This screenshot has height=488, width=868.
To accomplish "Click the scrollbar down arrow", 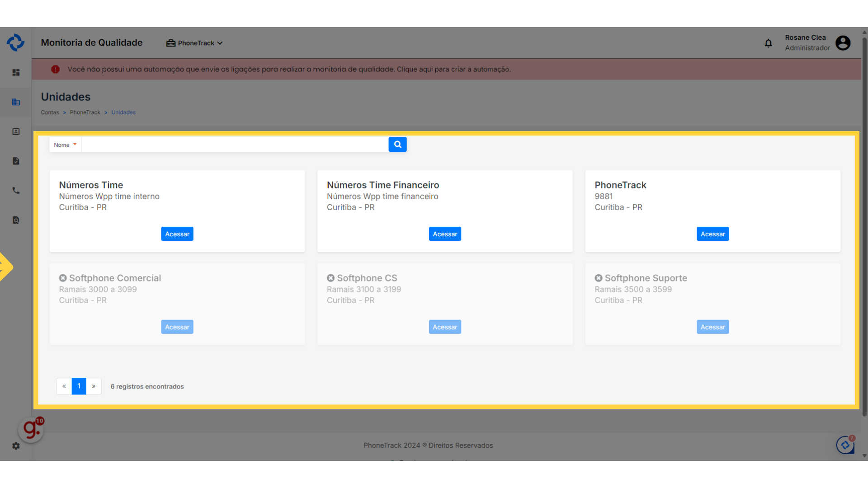I will click(x=864, y=456).
